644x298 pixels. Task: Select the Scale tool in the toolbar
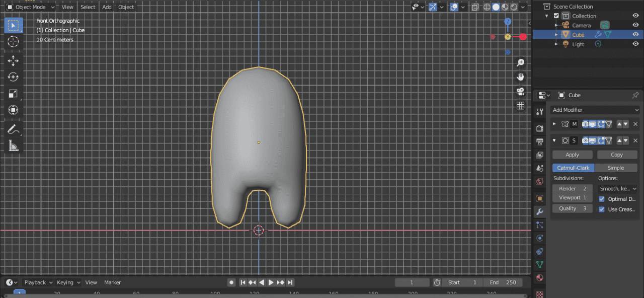pyautogui.click(x=13, y=93)
